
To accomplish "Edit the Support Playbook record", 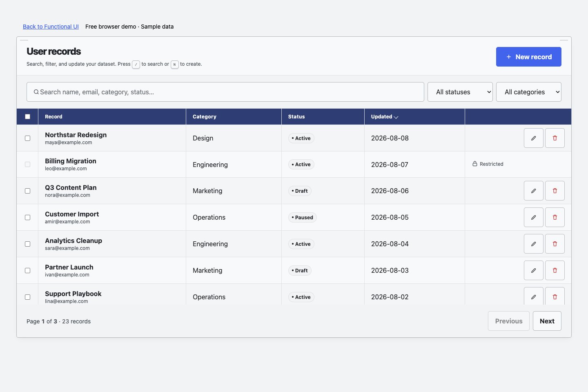I will coord(533,296).
